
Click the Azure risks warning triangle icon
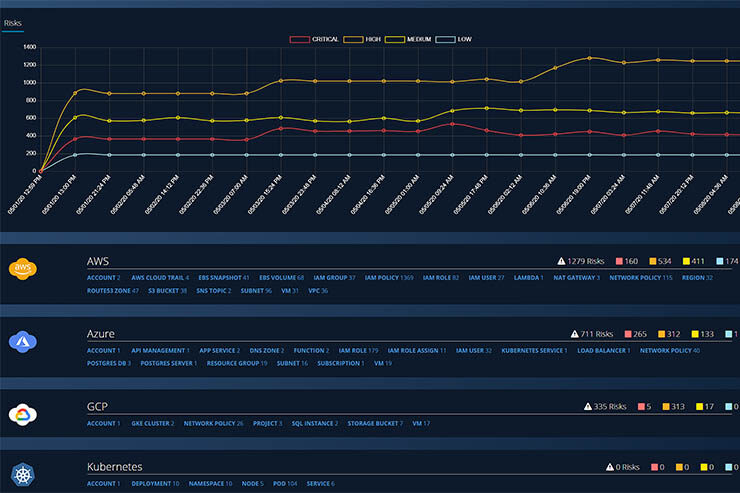[x=575, y=333]
